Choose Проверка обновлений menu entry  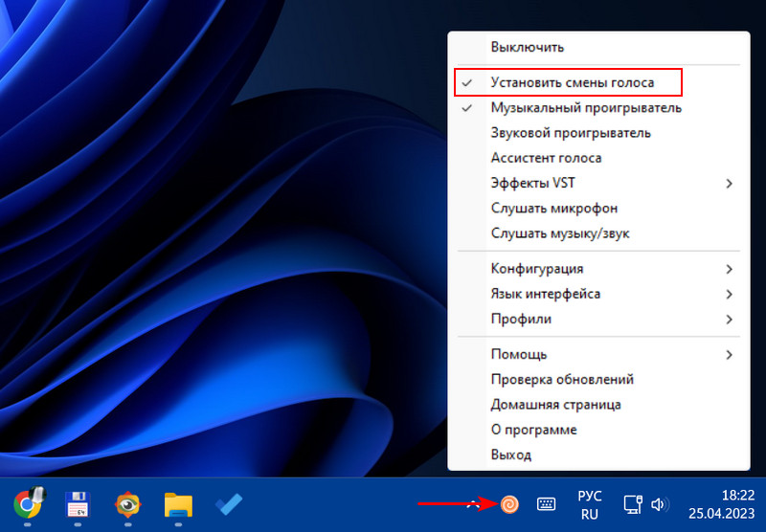pyautogui.click(x=598, y=380)
